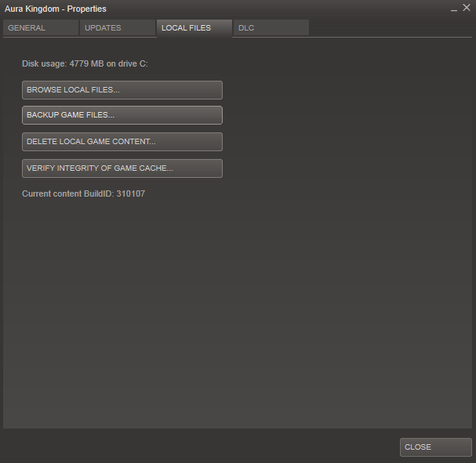Run VERIFY INTEGRITY OF GAME CACHE

click(122, 168)
